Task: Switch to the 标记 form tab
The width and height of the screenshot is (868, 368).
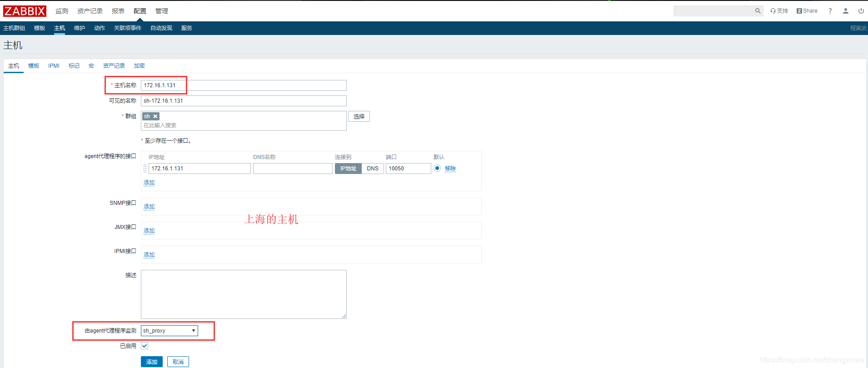Action: pyautogui.click(x=74, y=66)
